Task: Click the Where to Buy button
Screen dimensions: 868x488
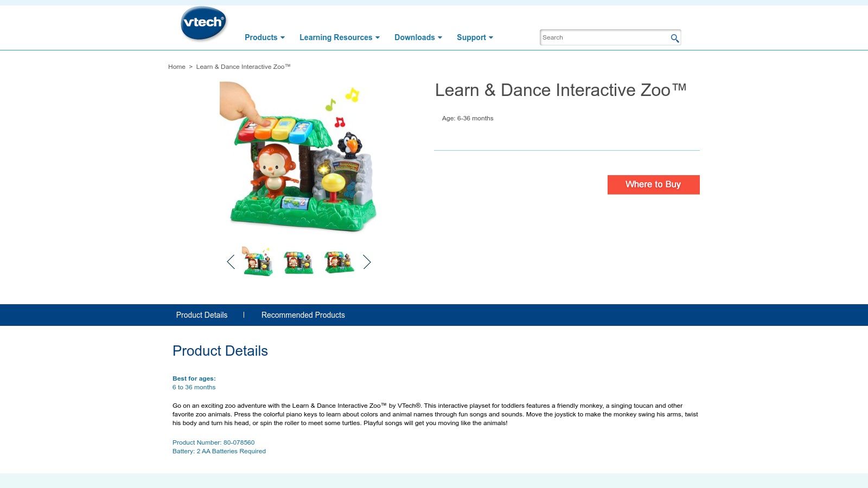Action: point(653,184)
